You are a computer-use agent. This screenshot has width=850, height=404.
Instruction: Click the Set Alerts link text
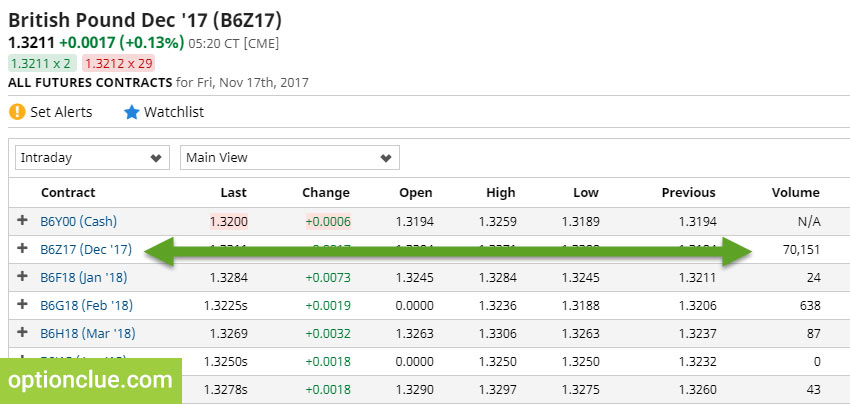coord(61,112)
